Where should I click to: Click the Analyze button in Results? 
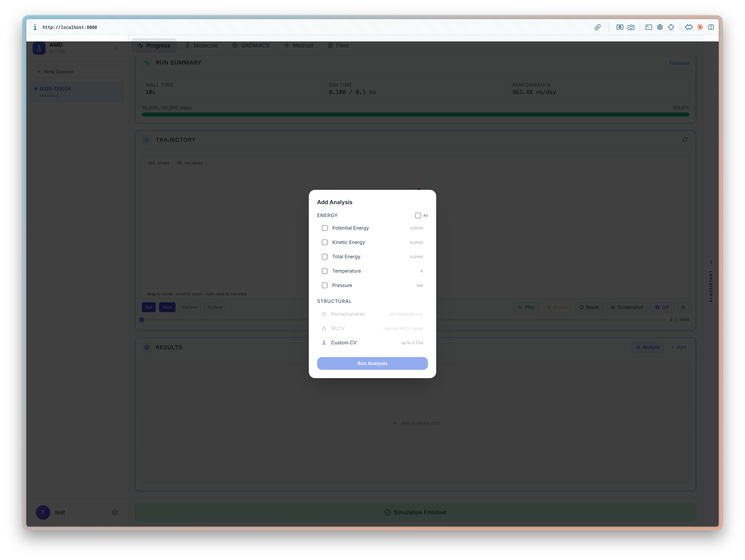click(647, 347)
